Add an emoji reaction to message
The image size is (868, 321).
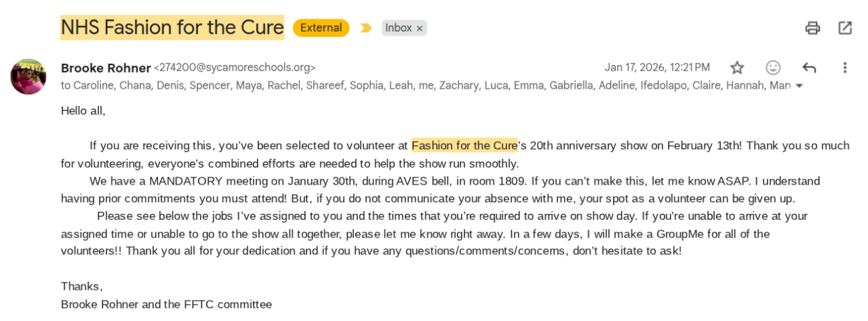(773, 67)
